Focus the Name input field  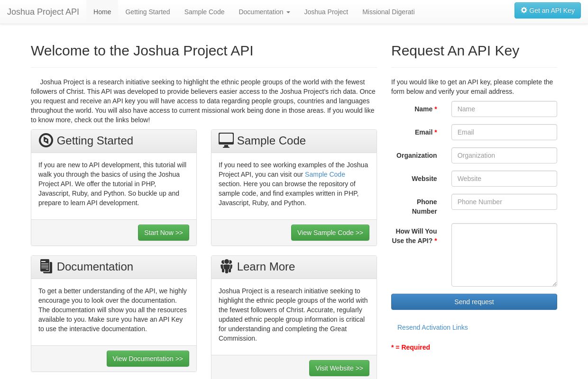(x=504, y=109)
